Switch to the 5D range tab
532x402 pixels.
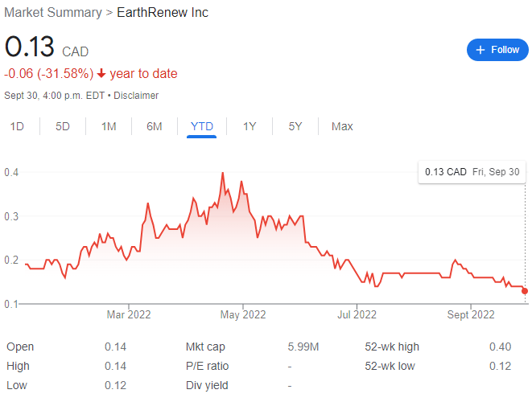tap(63, 126)
